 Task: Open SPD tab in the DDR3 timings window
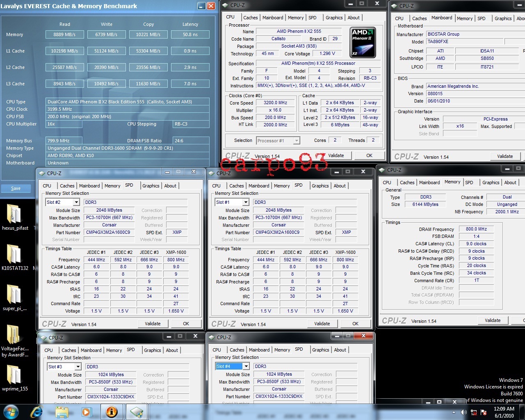pos(469,183)
